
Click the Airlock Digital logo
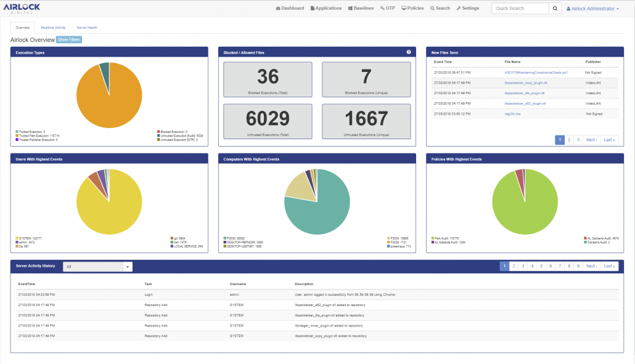pyautogui.click(x=23, y=9)
